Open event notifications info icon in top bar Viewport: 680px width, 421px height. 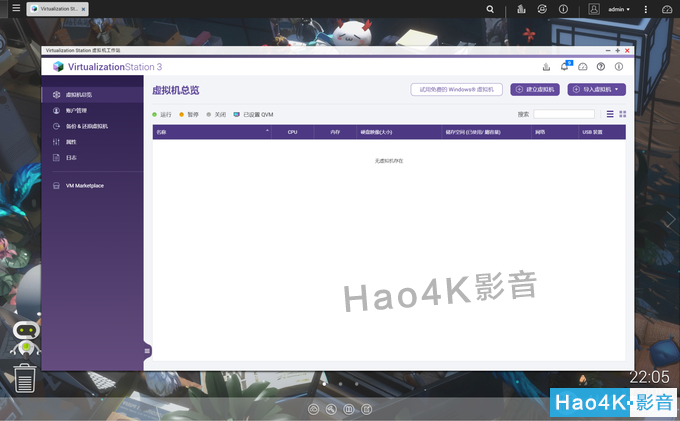[563, 9]
